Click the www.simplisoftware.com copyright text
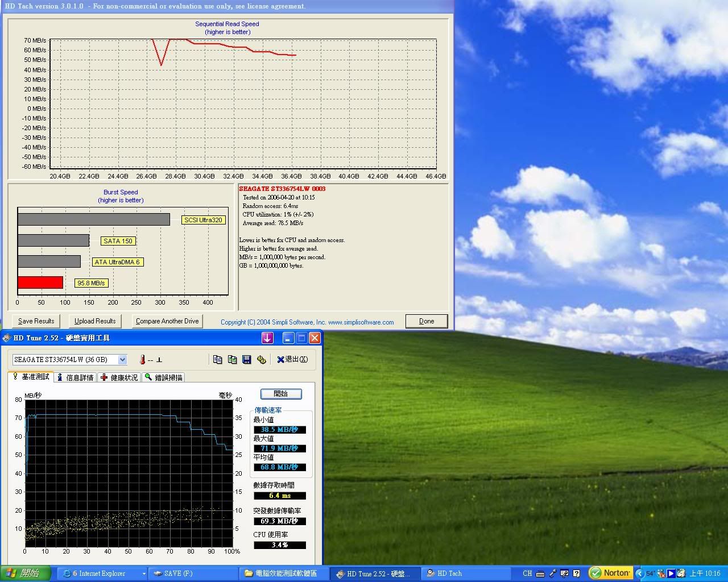 [x=361, y=322]
